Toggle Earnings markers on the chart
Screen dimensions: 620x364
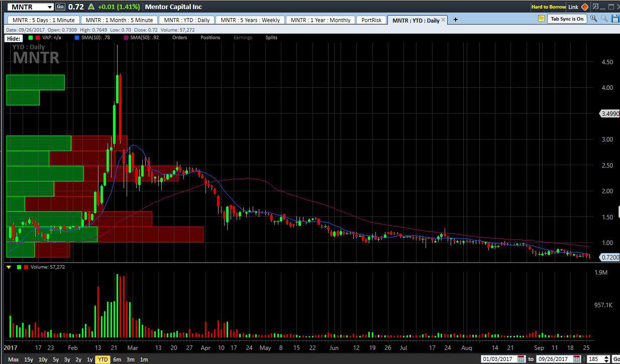tap(243, 38)
